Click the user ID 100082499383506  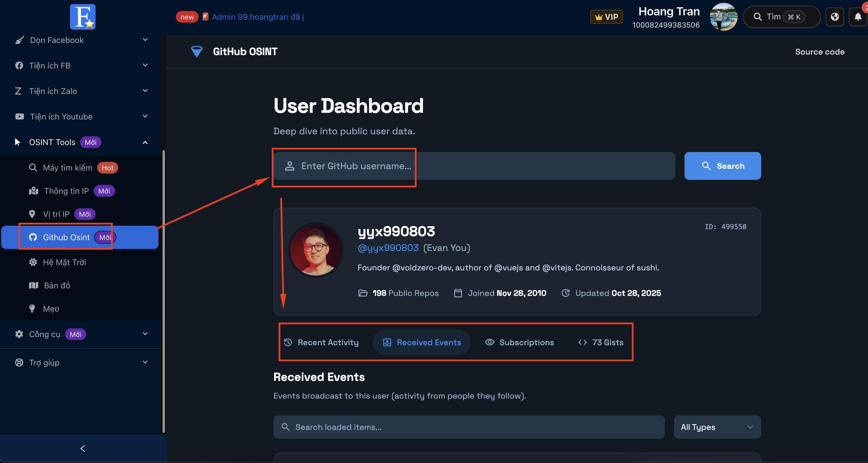click(x=666, y=25)
